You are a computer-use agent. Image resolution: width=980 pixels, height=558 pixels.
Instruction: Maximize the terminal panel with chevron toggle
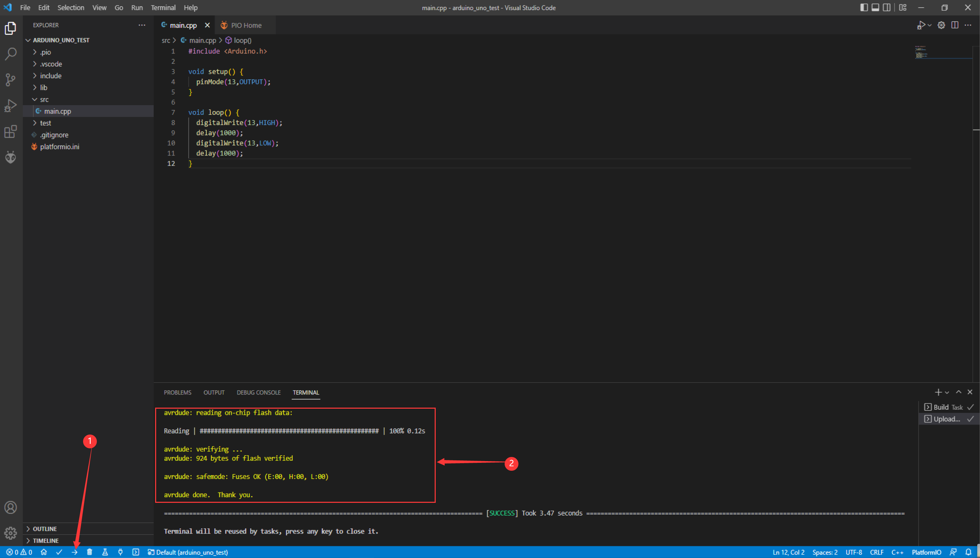click(958, 392)
